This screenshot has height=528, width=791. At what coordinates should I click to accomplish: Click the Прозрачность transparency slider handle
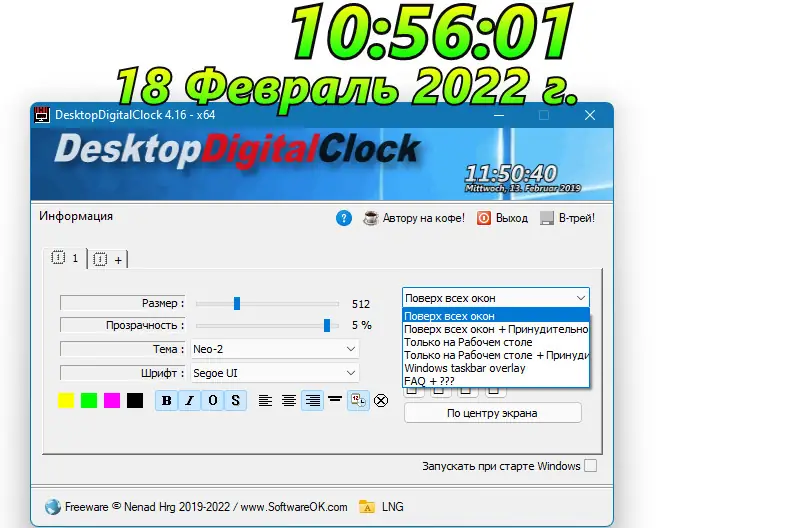[327, 326]
